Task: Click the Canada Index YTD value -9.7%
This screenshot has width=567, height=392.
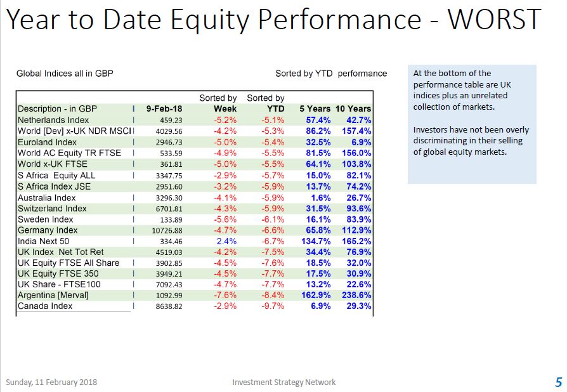Action: pyautogui.click(x=273, y=306)
